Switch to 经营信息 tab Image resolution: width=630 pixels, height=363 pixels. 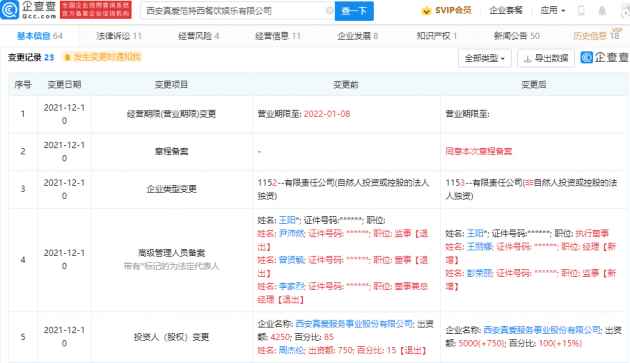coord(278,36)
